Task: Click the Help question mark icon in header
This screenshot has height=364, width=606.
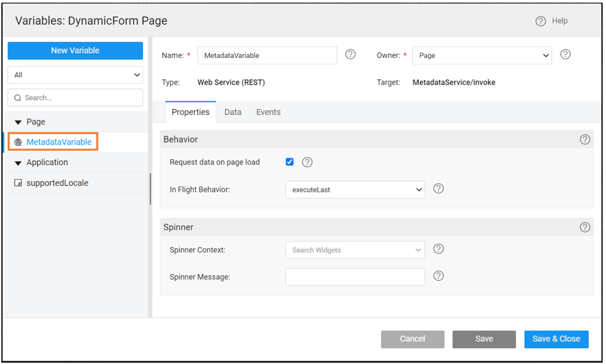Action: [541, 21]
